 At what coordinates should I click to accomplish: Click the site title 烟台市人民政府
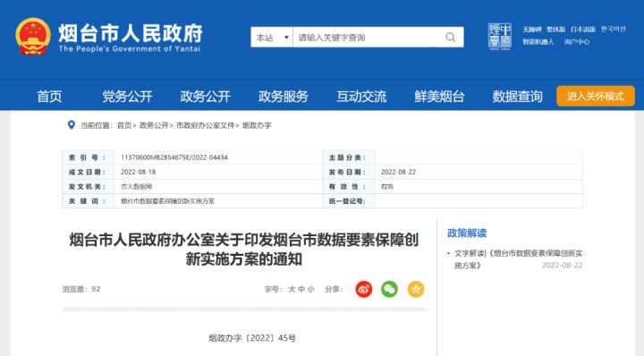click(x=131, y=33)
